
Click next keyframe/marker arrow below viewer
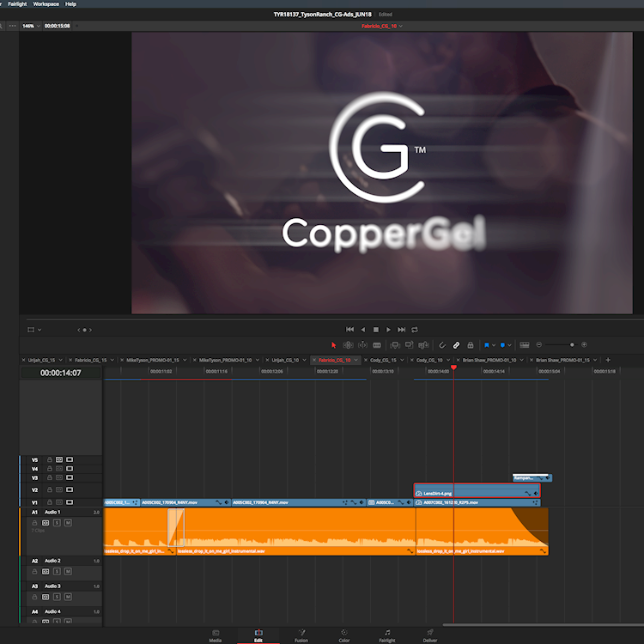pyautogui.click(x=90, y=330)
